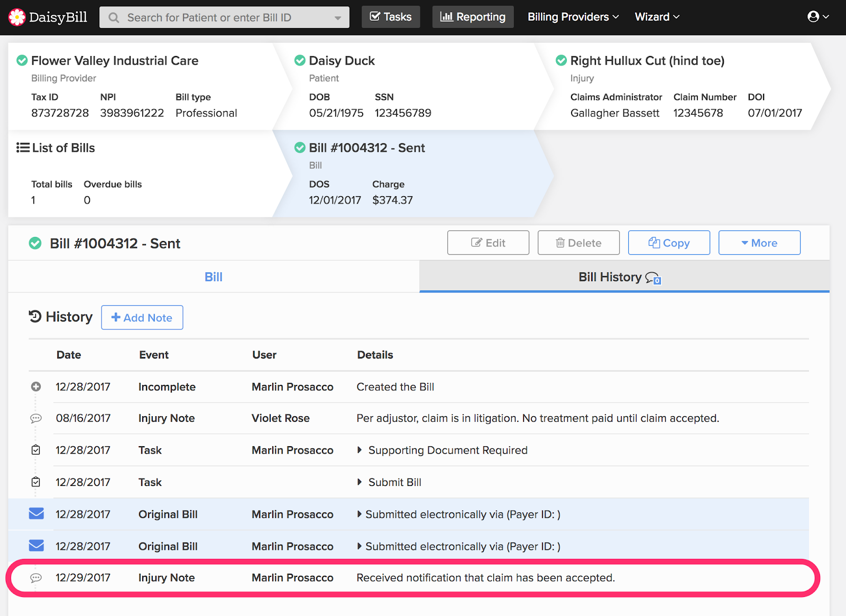Click the envelope icon on the second Original Bill row
The width and height of the screenshot is (846, 616).
tap(36, 545)
